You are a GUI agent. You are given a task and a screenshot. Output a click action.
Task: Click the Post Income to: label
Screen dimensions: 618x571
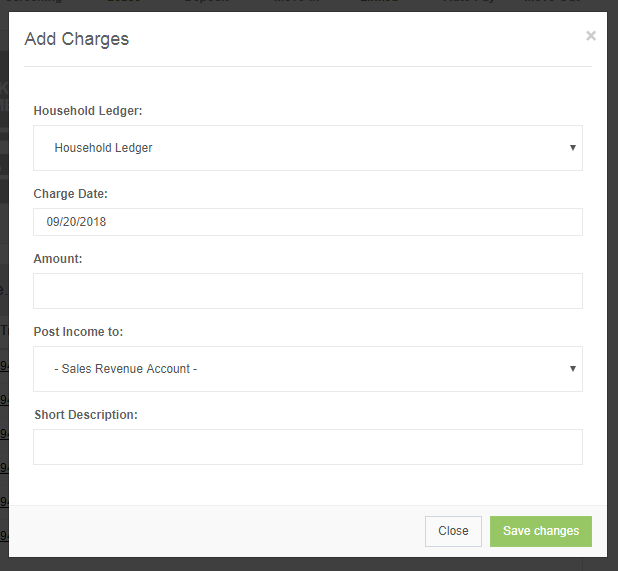coord(78,332)
